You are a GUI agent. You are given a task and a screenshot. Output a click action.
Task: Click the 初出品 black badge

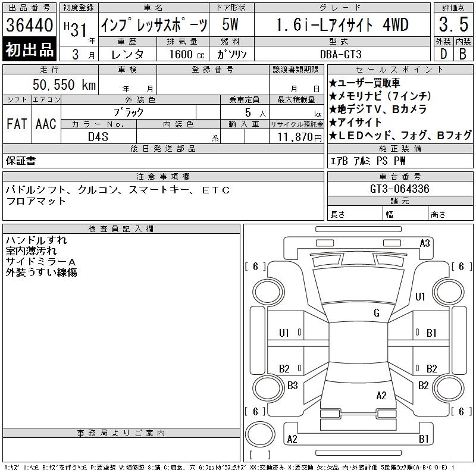(x=30, y=50)
